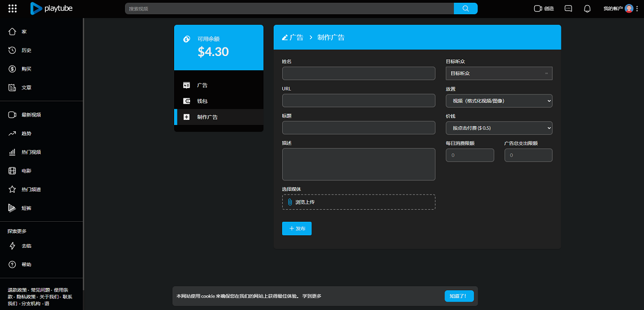644x310 pixels.
Task: Click the 每日消费限额 number field
Action: [x=469, y=155]
